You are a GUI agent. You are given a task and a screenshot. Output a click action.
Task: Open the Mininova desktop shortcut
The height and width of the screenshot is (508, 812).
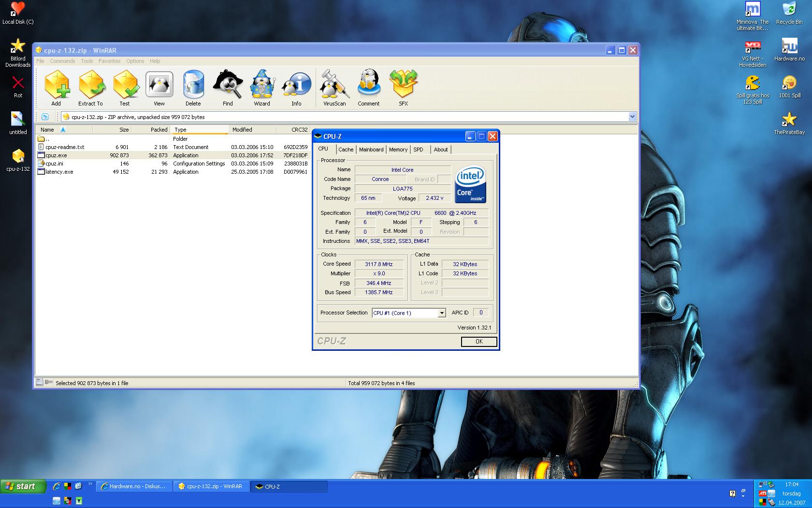point(753,16)
